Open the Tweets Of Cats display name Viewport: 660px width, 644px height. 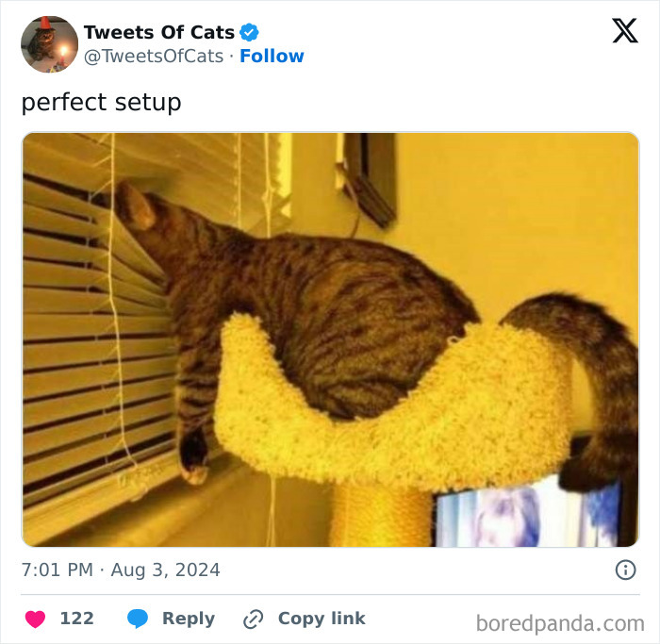159,33
